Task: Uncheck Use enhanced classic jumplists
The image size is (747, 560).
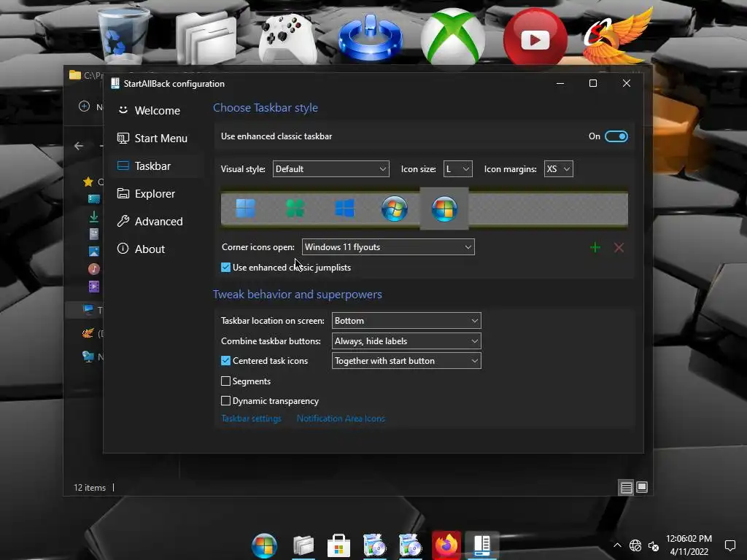Action: pyautogui.click(x=226, y=268)
